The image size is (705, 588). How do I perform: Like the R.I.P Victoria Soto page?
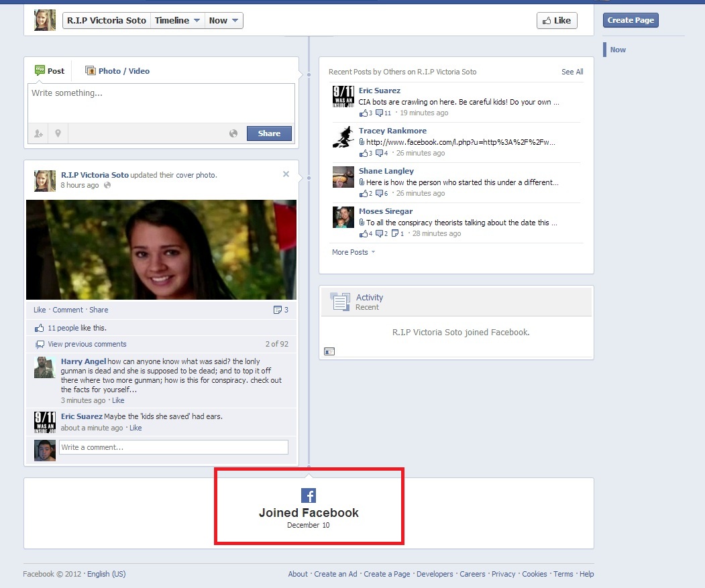click(557, 20)
